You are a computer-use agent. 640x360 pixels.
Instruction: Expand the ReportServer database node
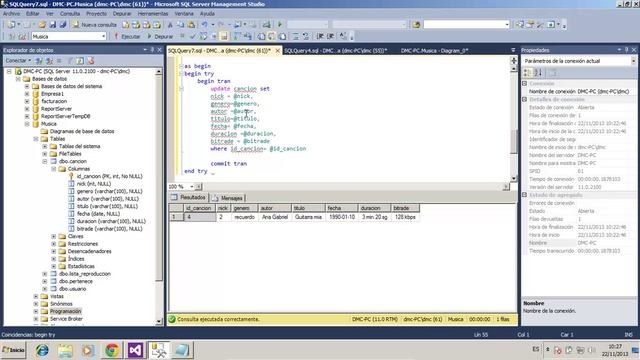(x=27, y=109)
